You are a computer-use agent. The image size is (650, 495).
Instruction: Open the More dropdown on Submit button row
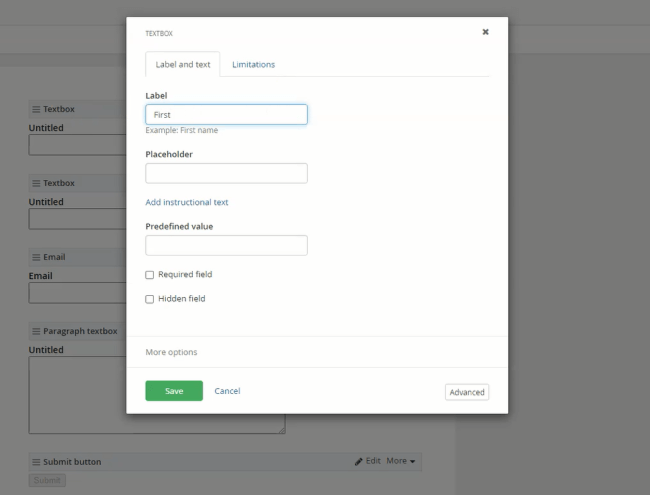(x=400, y=461)
